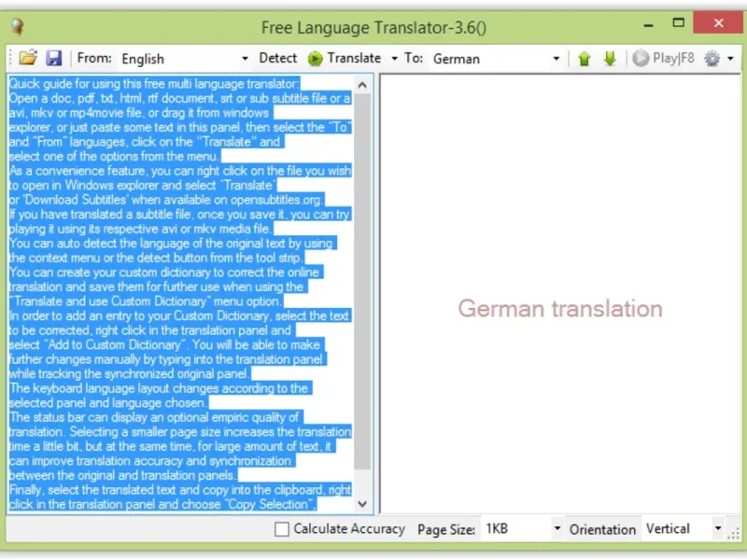Click the green down arrow icon
Image resolution: width=747 pixels, height=560 pixels.
coord(610,59)
